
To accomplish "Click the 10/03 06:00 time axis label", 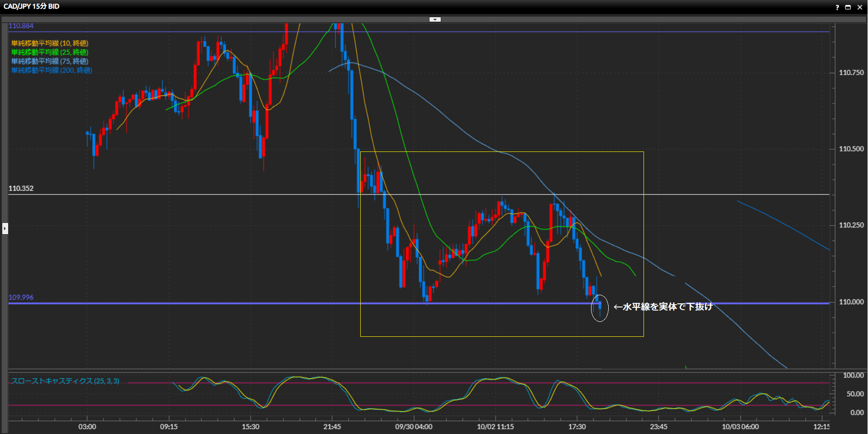I will [740, 427].
